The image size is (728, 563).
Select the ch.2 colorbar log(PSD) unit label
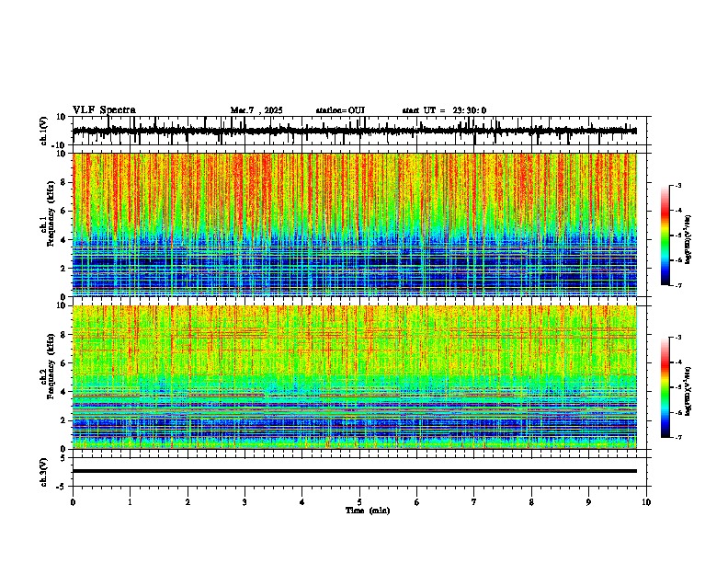tap(688, 391)
